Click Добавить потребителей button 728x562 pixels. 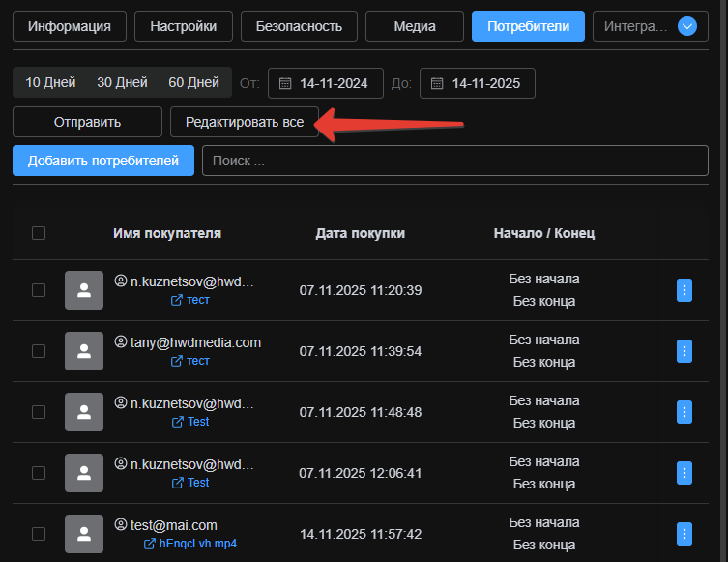[x=103, y=161]
